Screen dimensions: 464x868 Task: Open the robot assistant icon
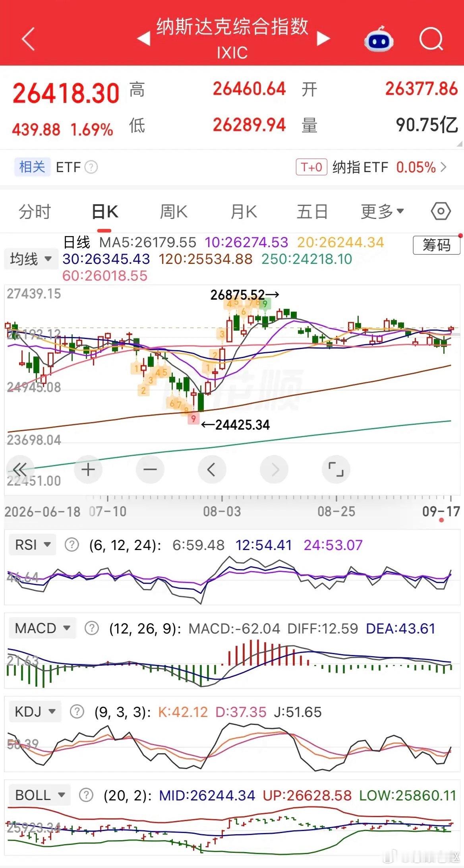click(379, 39)
